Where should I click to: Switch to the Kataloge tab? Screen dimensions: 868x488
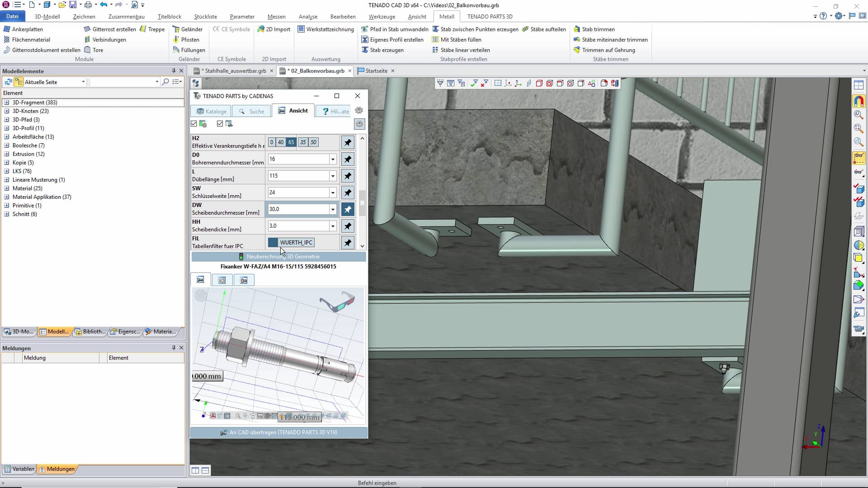[211, 111]
